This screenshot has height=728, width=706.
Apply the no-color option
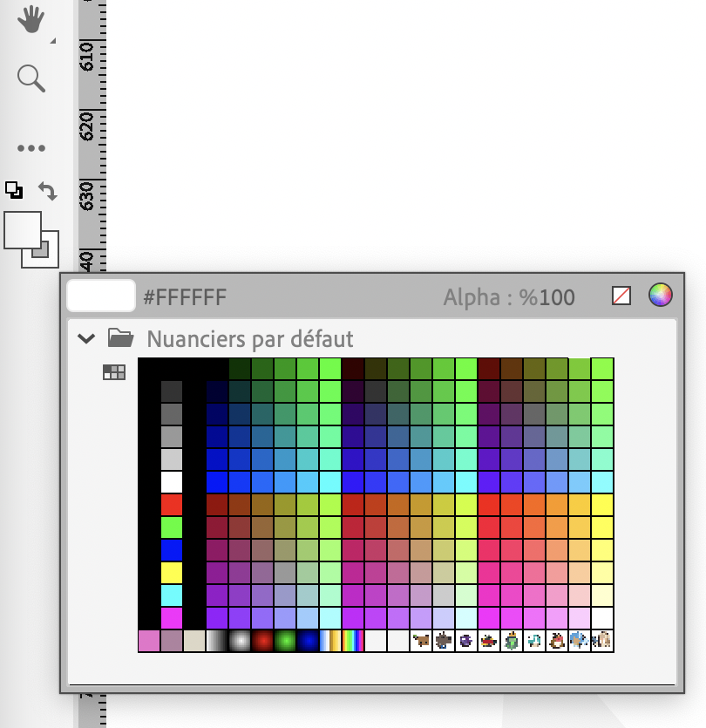click(x=621, y=296)
